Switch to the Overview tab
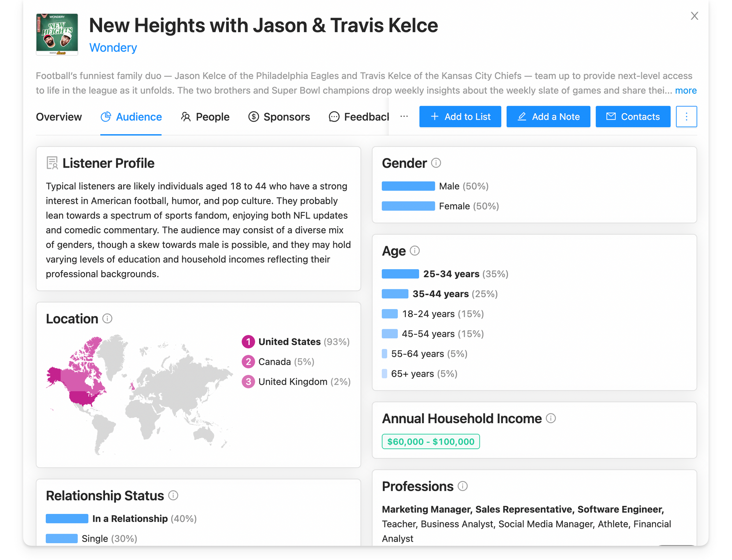 pyautogui.click(x=59, y=117)
